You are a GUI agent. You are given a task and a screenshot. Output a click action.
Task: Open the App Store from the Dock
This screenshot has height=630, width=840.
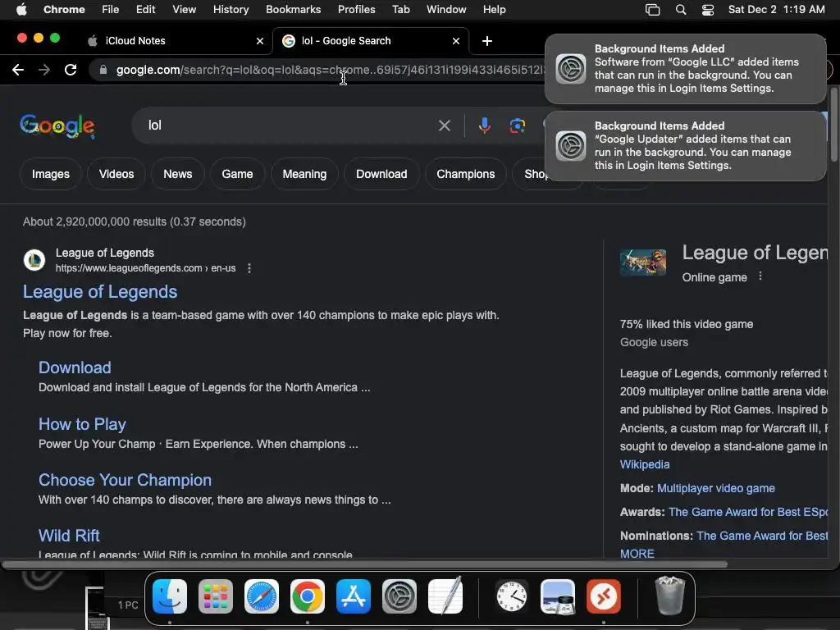point(354,596)
